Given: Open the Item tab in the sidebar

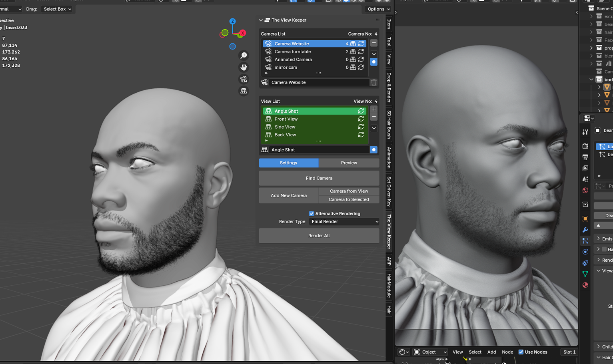Looking at the screenshot, I should pyautogui.click(x=388, y=24).
